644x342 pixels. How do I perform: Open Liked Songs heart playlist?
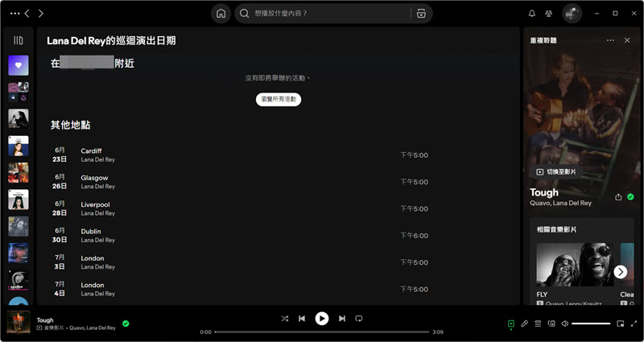coord(19,65)
